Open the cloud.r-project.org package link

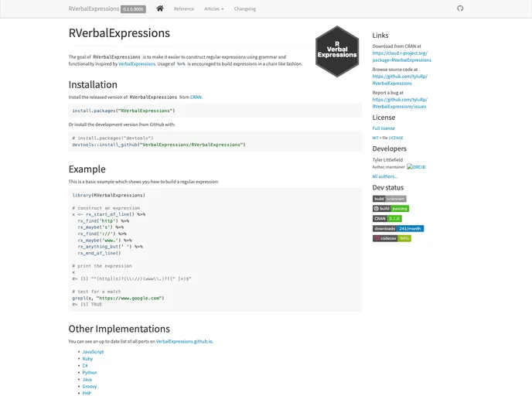point(402,56)
